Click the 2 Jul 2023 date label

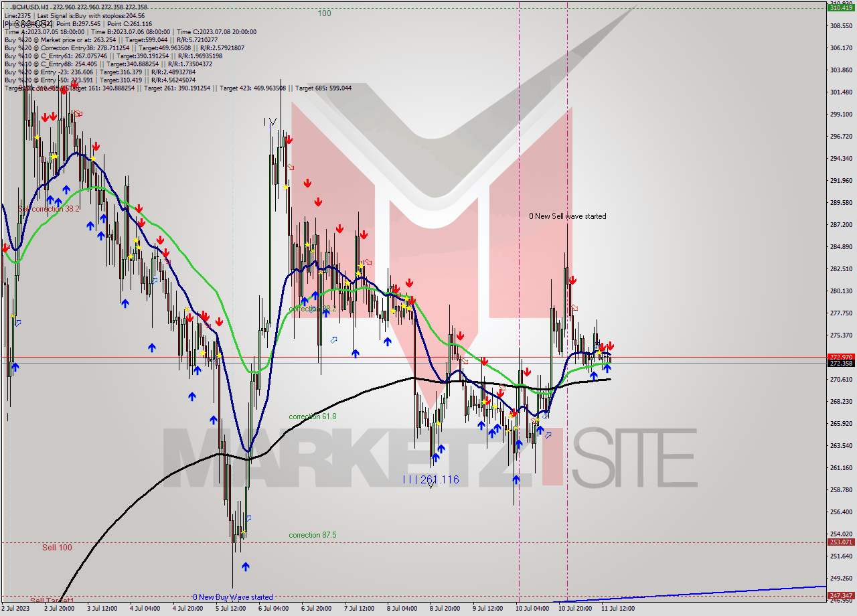click(16, 609)
